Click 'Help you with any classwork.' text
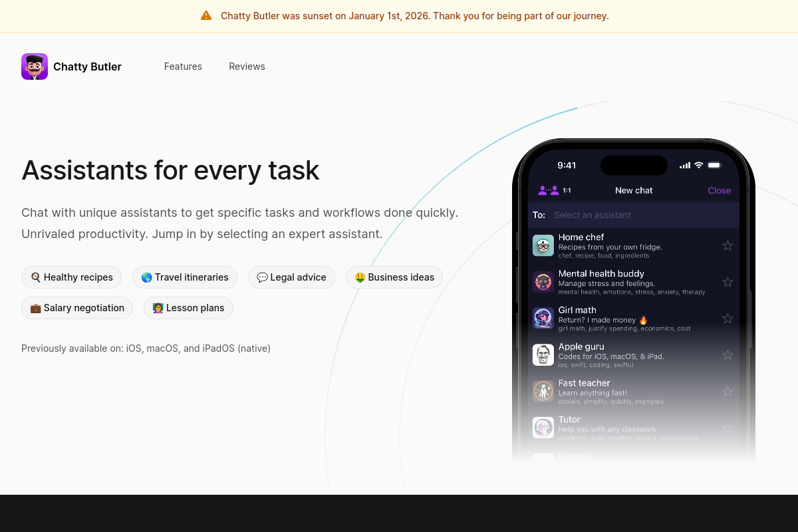Viewport: 798px width, 532px height. pos(608,430)
